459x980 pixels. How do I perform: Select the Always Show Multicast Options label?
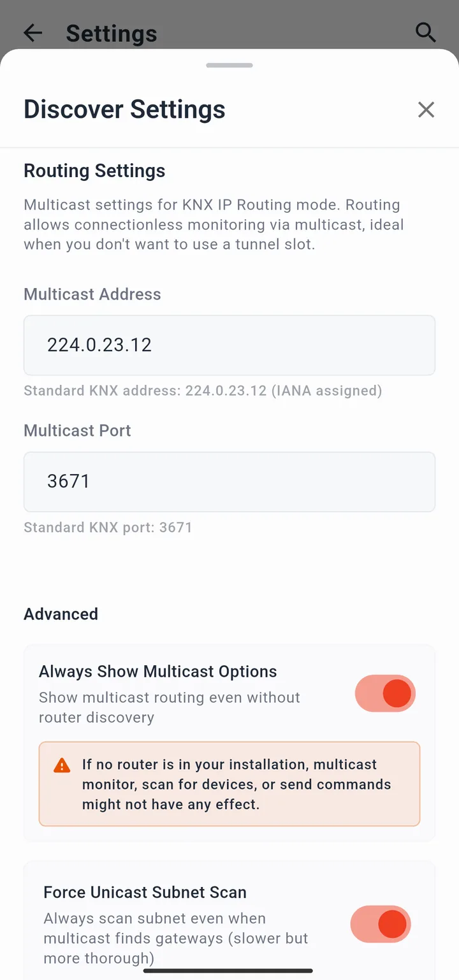158,672
